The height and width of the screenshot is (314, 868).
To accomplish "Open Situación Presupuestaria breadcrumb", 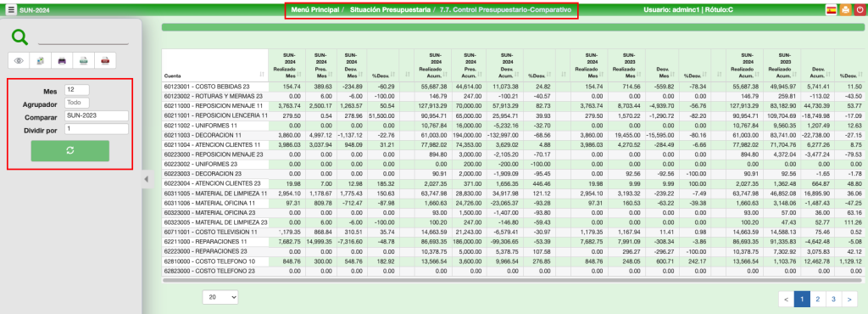I will pyautogui.click(x=390, y=10).
